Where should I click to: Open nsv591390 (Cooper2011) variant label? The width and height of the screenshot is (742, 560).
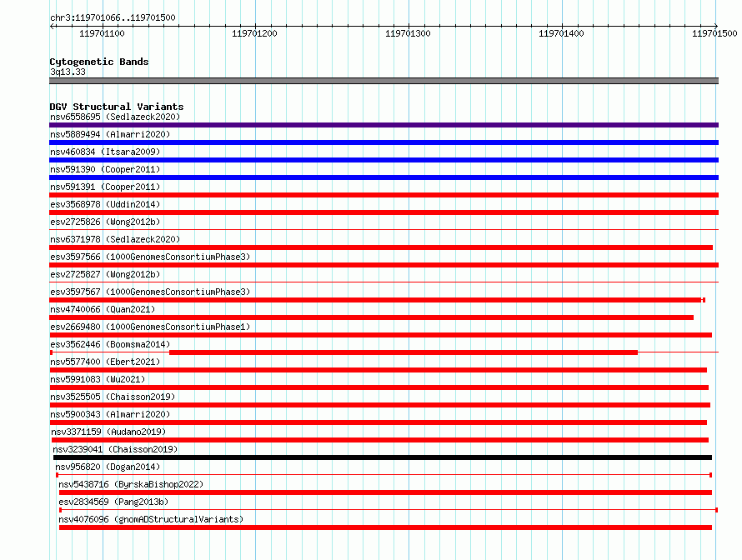click(105, 169)
